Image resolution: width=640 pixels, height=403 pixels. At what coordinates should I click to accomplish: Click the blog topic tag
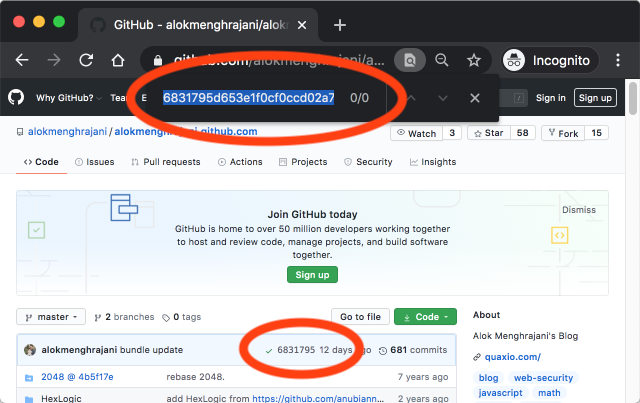[x=489, y=378]
